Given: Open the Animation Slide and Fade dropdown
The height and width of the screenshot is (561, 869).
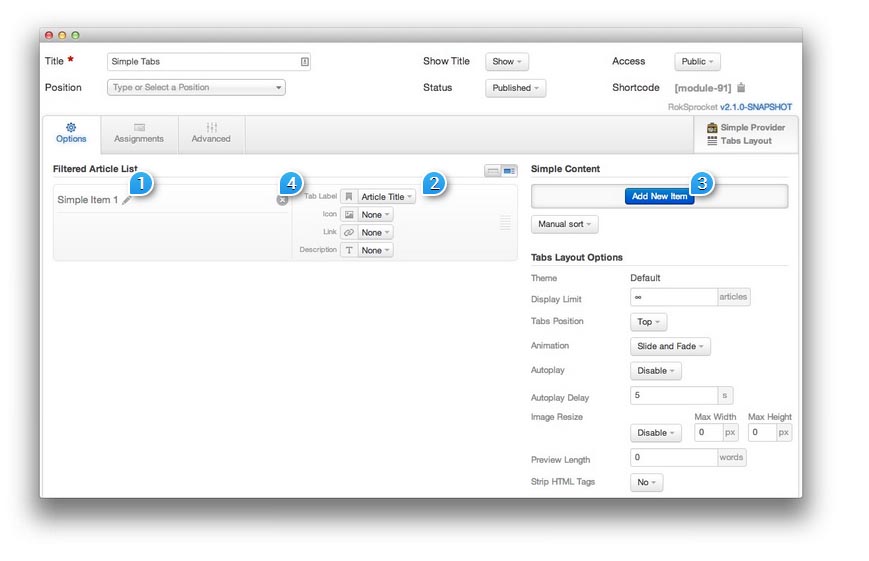Looking at the screenshot, I should 670,346.
